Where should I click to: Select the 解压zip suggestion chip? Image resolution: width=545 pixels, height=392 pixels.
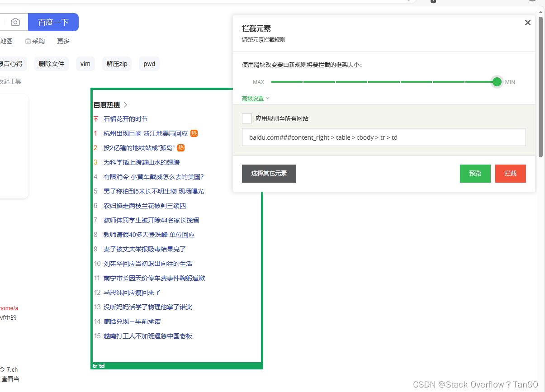click(x=117, y=64)
